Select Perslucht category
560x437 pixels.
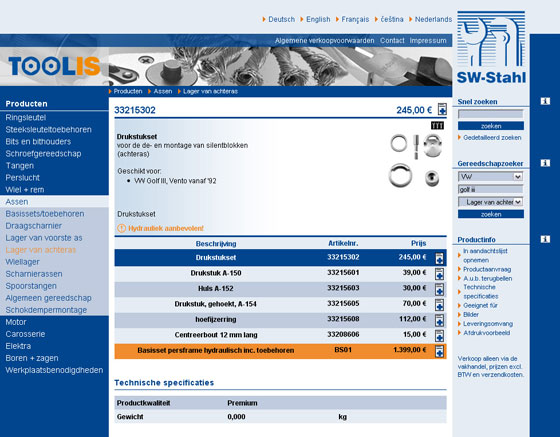pyautogui.click(x=22, y=178)
